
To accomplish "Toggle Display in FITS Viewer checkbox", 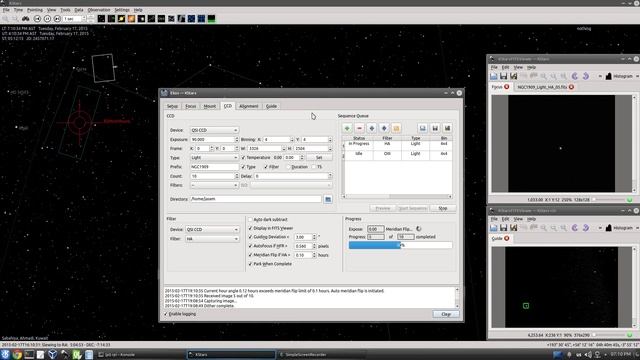I will (250, 229).
